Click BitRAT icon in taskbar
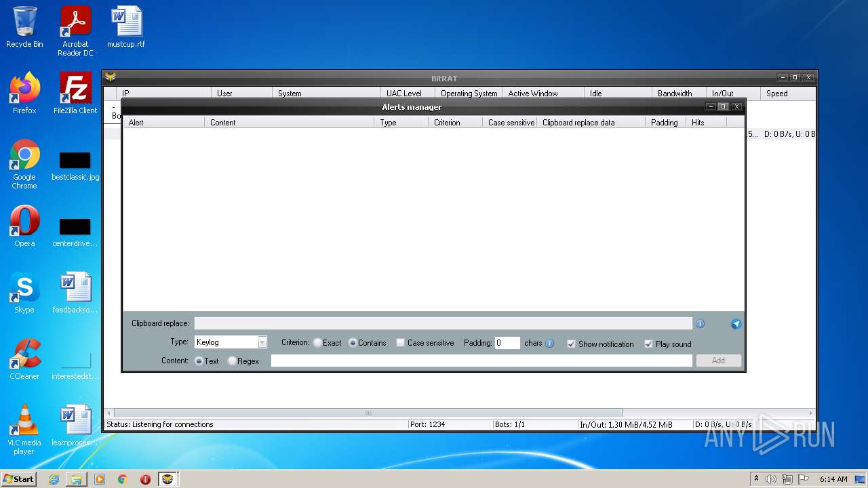868x488 pixels. tap(167, 479)
